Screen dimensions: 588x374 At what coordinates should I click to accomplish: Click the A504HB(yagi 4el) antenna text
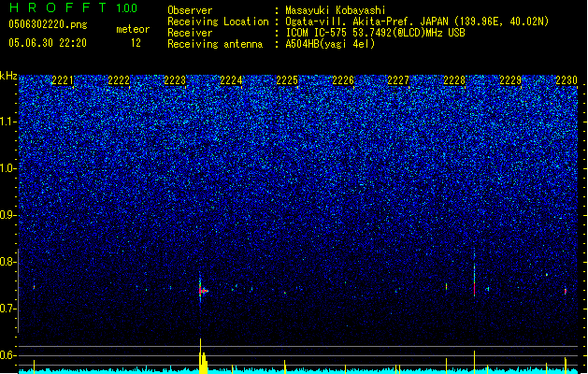click(330, 44)
